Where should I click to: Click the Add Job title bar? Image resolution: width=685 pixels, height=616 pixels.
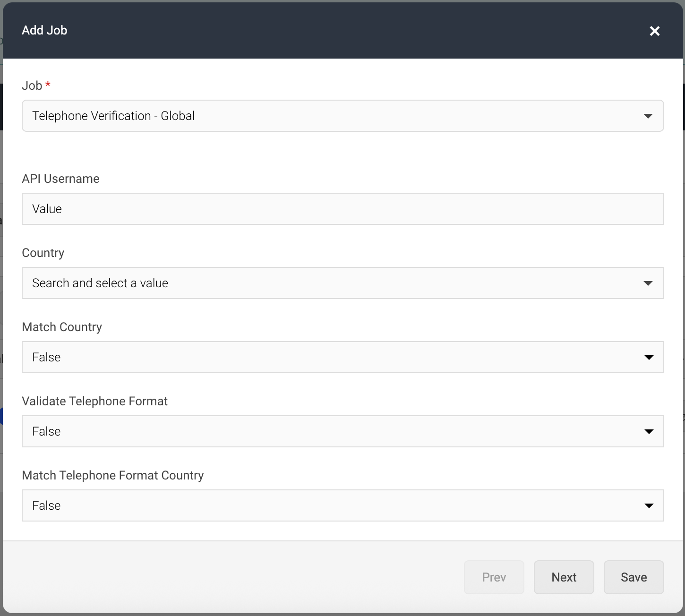coord(44,30)
